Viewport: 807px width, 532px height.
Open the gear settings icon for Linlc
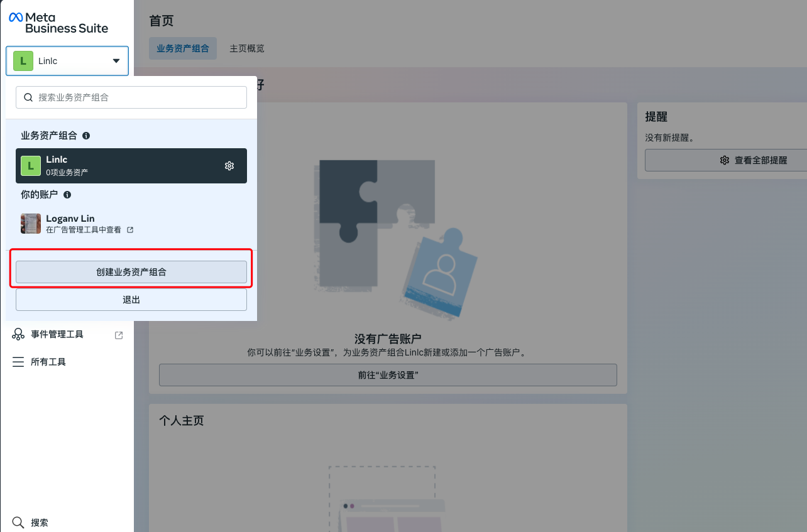point(229,166)
